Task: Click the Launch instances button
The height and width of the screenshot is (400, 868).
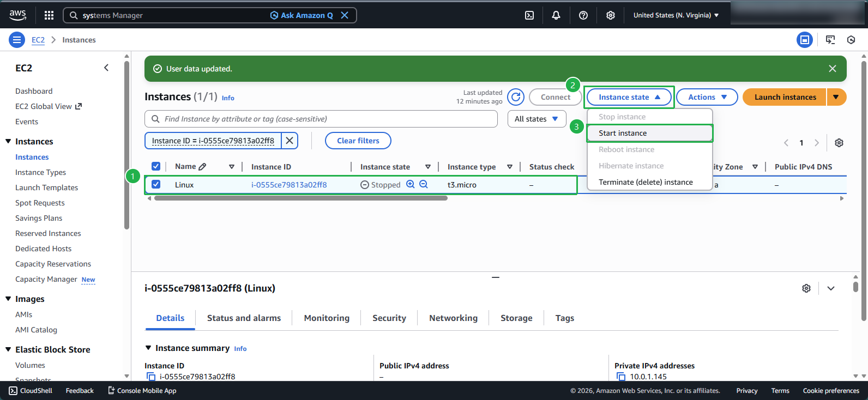Action: [x=785, y=97]
